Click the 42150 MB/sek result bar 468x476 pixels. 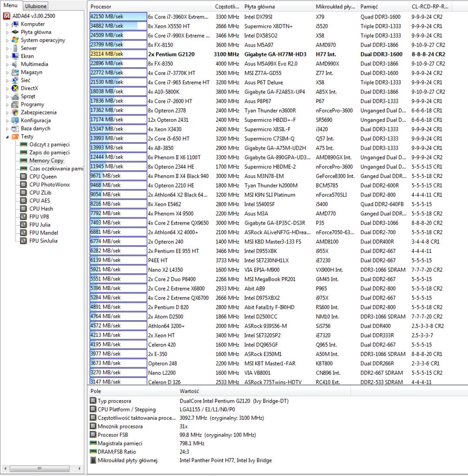(x=119, y=17)
